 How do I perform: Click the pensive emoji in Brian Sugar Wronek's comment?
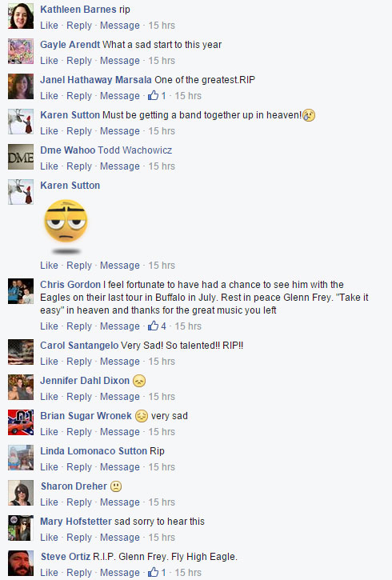click(x=142, y=416)
